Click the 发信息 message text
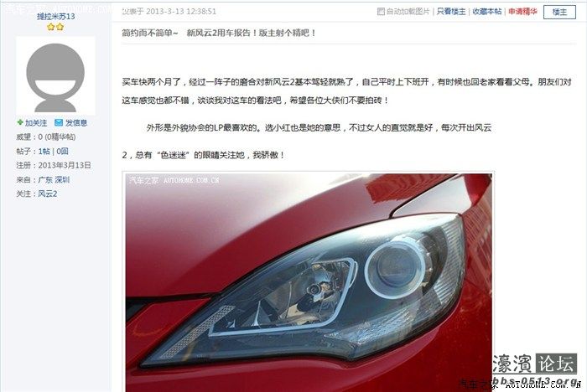This screenshot has height=392, width=587. [x=76, y=122]
